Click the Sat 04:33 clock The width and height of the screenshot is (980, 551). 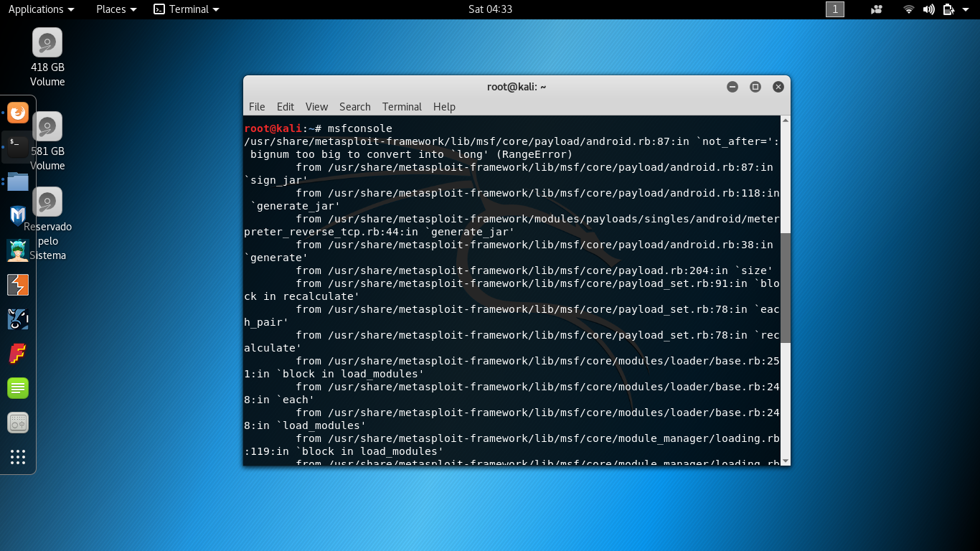pyautogui.click(x=490, y=9)
